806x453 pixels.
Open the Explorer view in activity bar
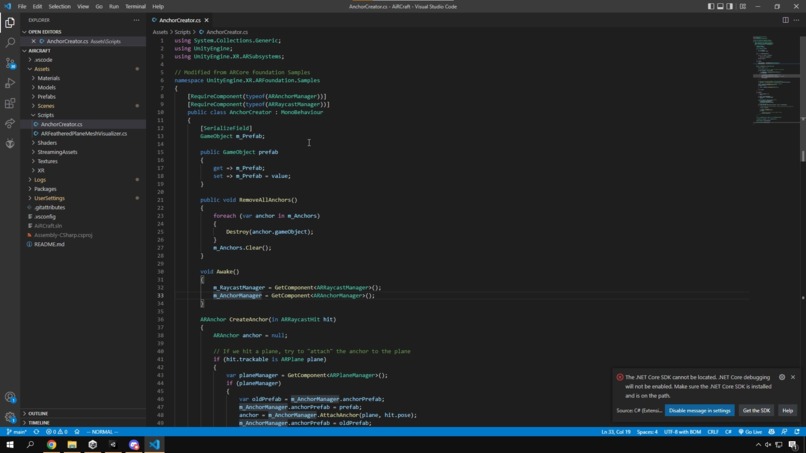click(x=10, y=23)
